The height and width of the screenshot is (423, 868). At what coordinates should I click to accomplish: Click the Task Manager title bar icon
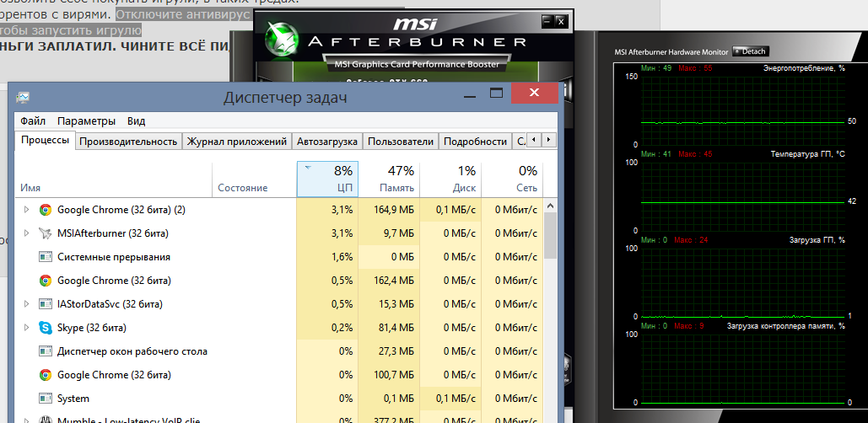point(24,98)
